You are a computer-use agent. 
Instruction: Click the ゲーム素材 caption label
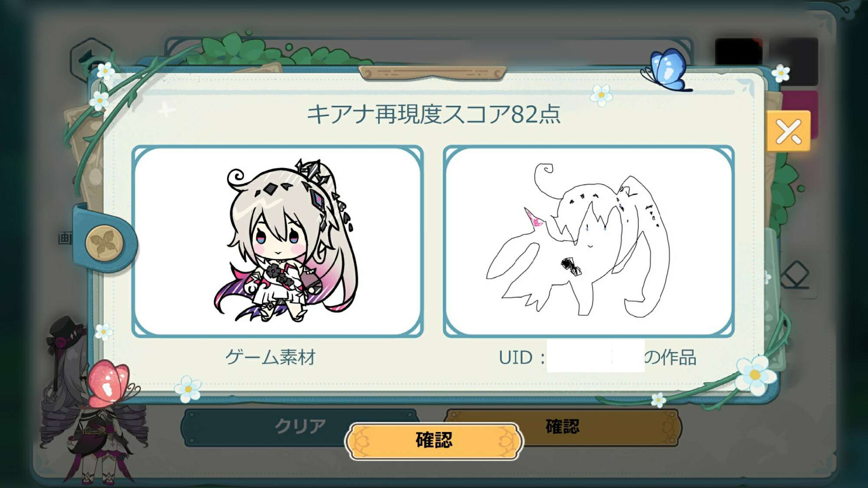[x=270, y=357]
